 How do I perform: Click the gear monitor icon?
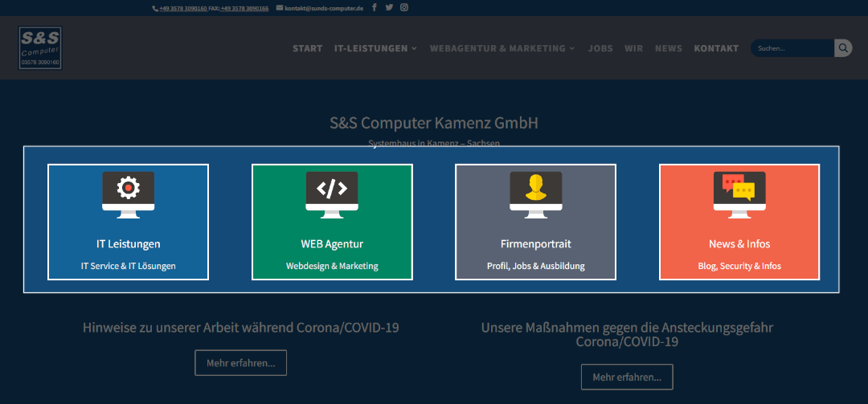point(129,195)
